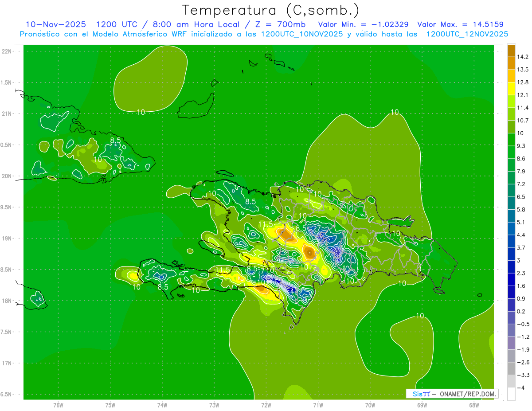This screenshot has height=411, width=532.
Task: Click the 20N latitude axis label
Action: click(7, 176)
